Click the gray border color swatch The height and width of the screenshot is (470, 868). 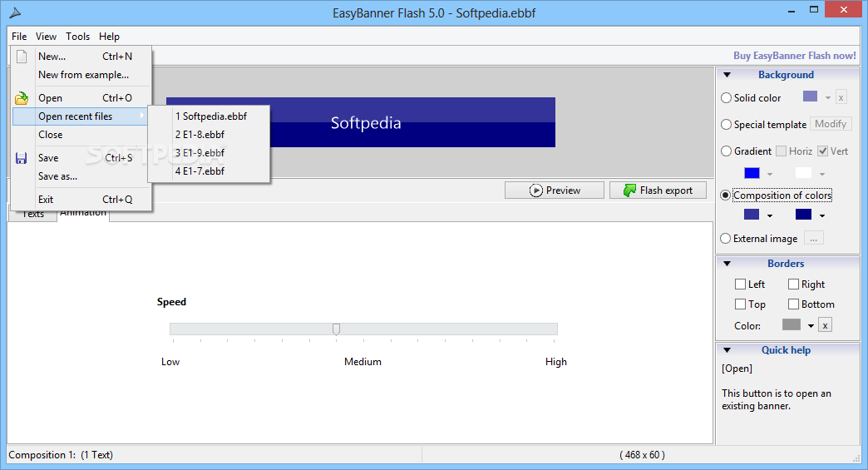pyautogui.click(x=791, y=324)
